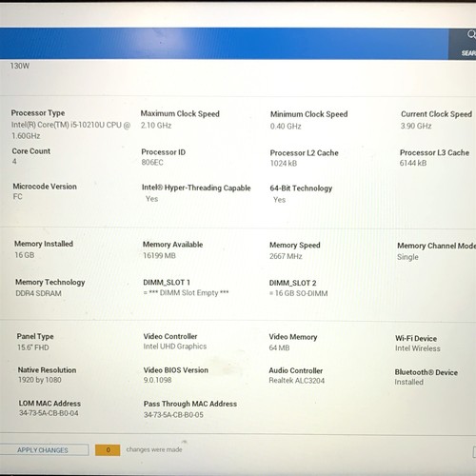The width and height of the screenshot is (476, 476).
Task: Click the value 'Intel UHD Graphics'
Action: point(175,347)
